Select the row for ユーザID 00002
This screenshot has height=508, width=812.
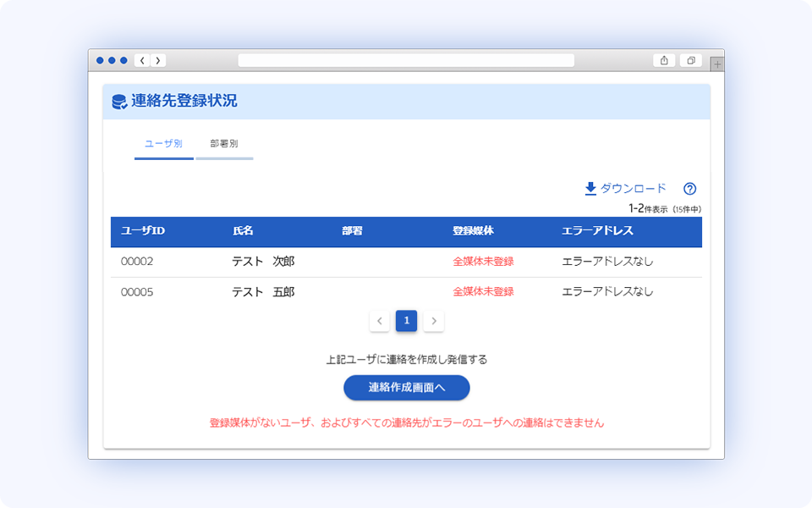pos(254,262)
